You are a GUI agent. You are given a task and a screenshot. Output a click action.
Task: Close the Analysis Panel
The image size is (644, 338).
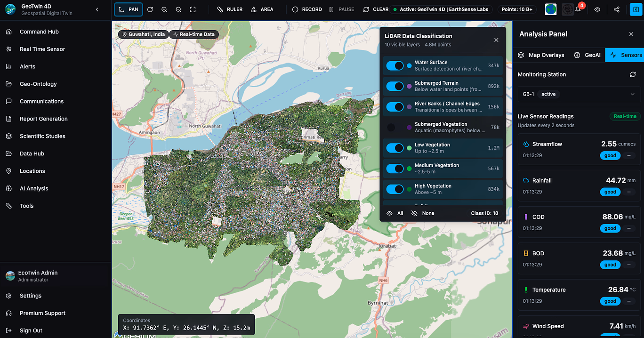(x=631, y=34)
